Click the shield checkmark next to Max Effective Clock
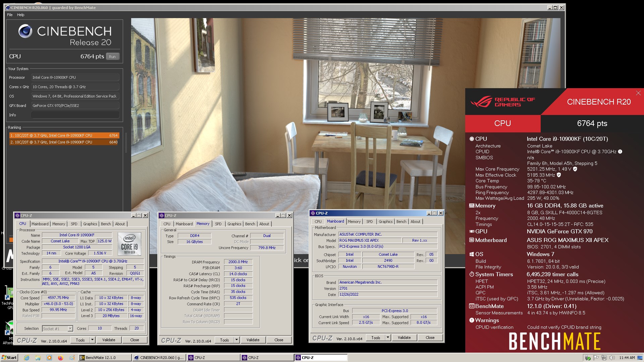 coord(559,175)
